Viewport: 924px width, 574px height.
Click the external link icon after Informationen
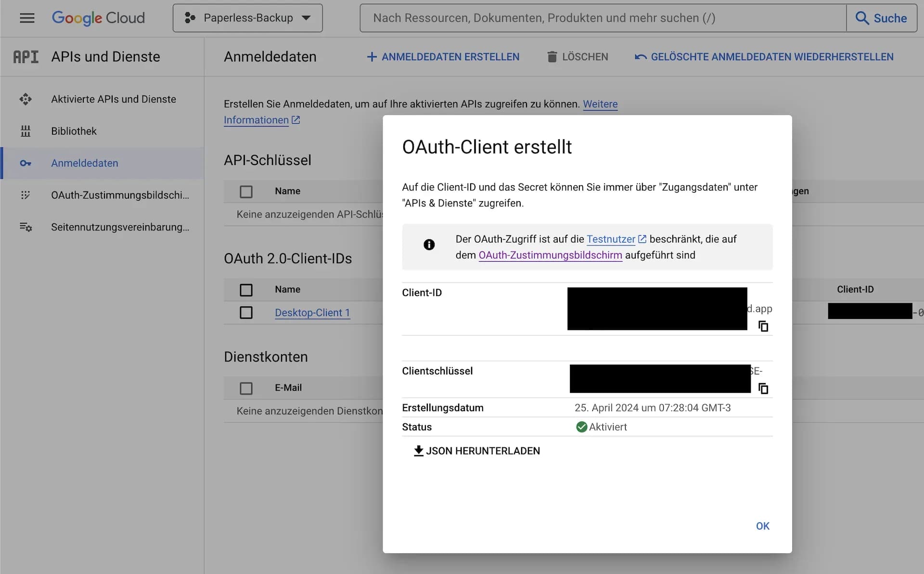295,120
